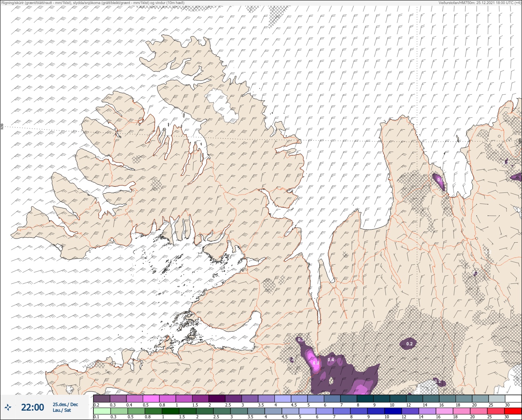
Task: Click the map title starting 'Rigning/skúrir'
Action: coord(93,2)
